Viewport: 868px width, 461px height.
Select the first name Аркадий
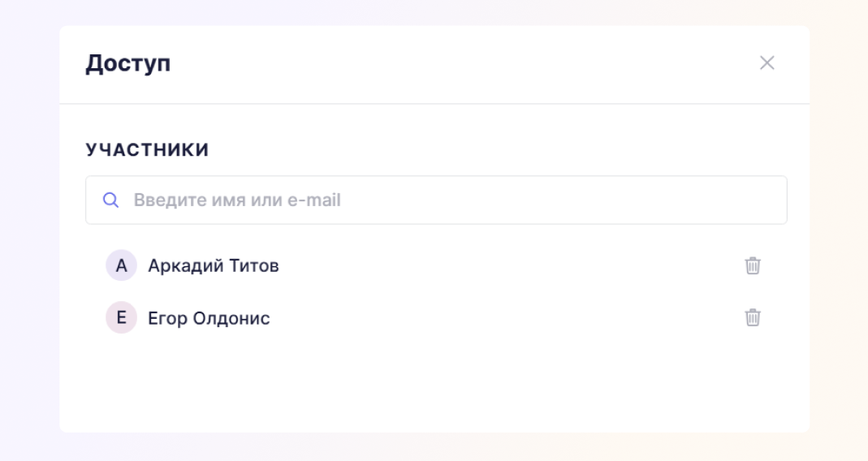click(186, 265)
